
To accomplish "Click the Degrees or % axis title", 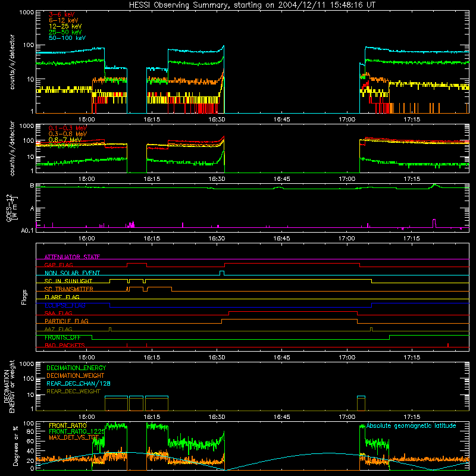I will pyautogui.click(x=15, y=446).
